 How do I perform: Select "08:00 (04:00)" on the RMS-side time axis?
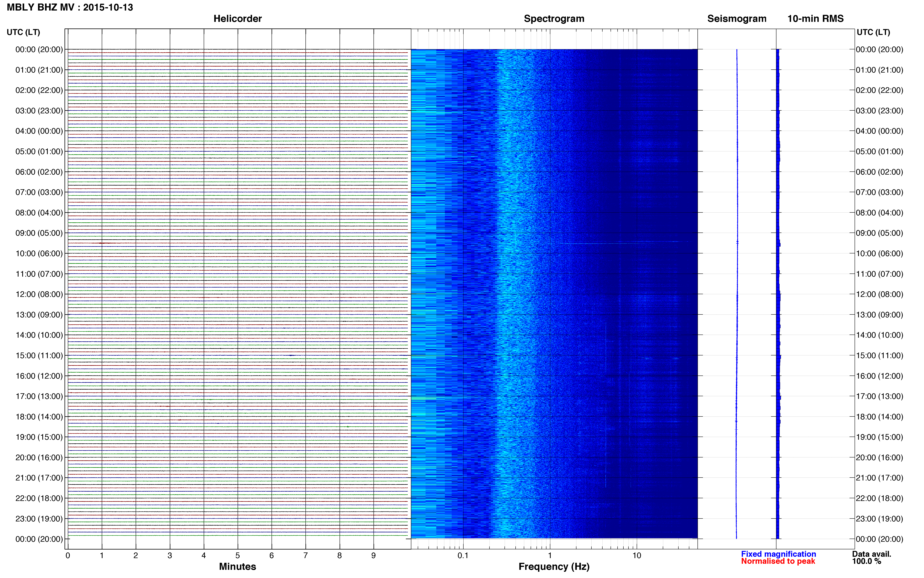click(x=880, y=213)
